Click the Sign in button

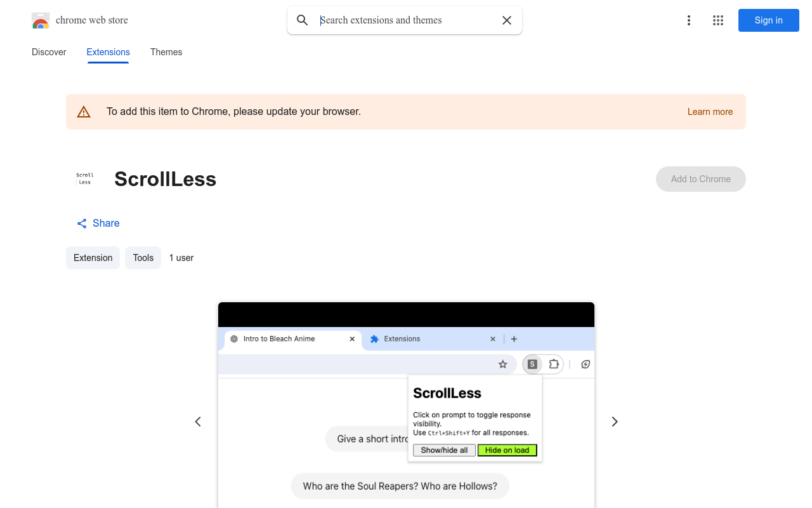pos(768,20)
